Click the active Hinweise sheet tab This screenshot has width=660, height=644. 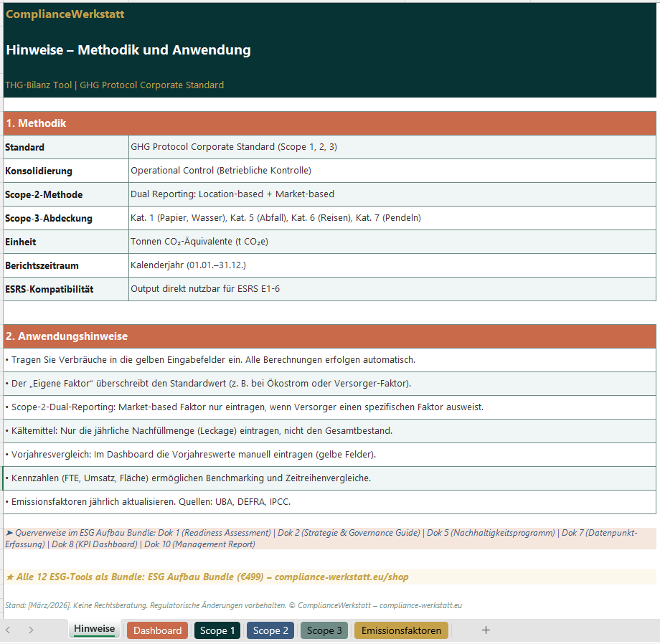tap(94, 629)
